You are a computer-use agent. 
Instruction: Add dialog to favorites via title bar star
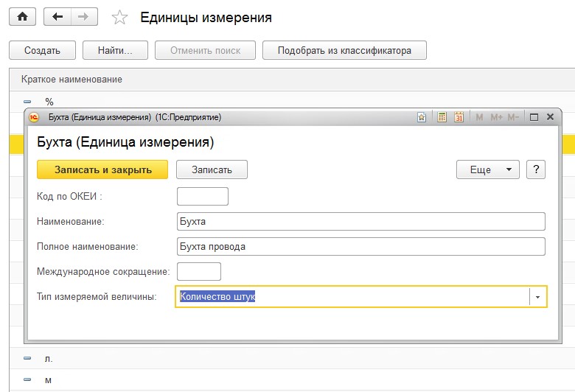tap(422, 117)
